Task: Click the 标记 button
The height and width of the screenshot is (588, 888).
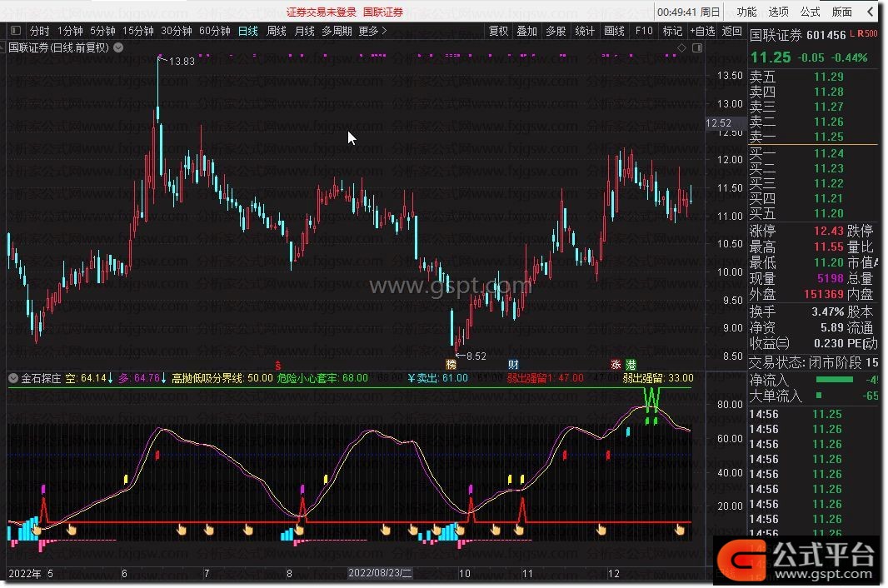Action: (672, 31)
